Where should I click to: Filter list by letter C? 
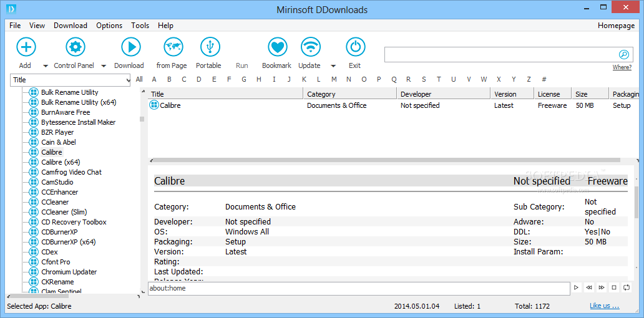pos(184,79)
